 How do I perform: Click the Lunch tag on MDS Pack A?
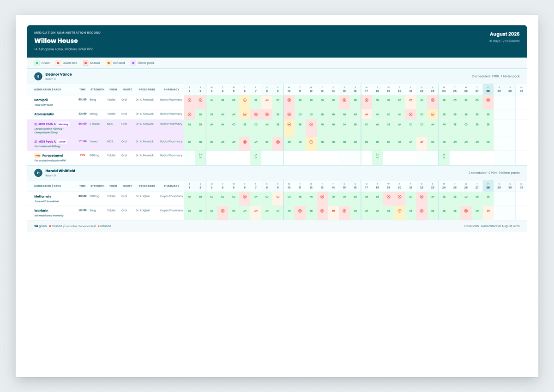(62, 142)
